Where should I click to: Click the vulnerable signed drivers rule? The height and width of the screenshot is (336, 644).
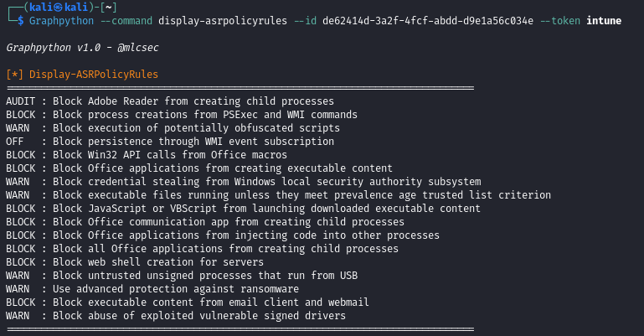(x=176, y=315)
